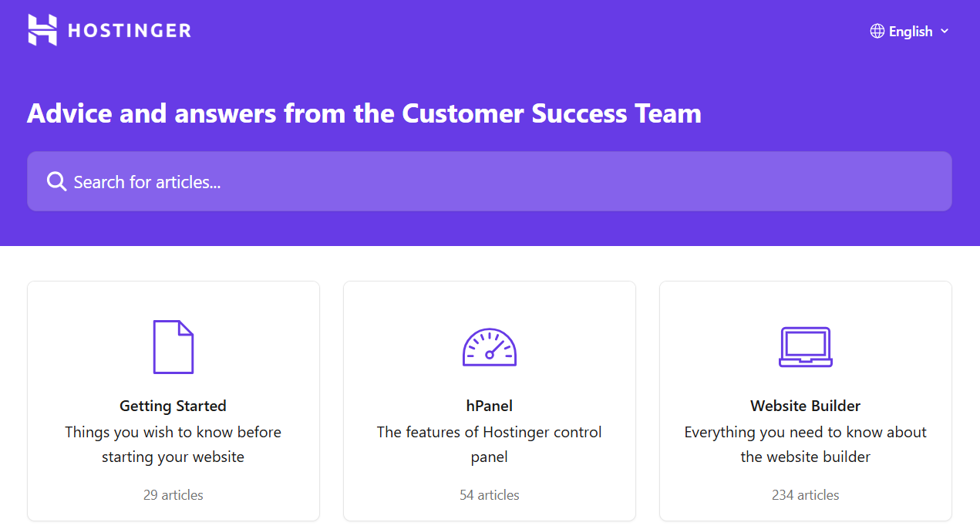Click the 234 articles count
The width and height of the screenshot is (980, 526).
click(805, 495)
